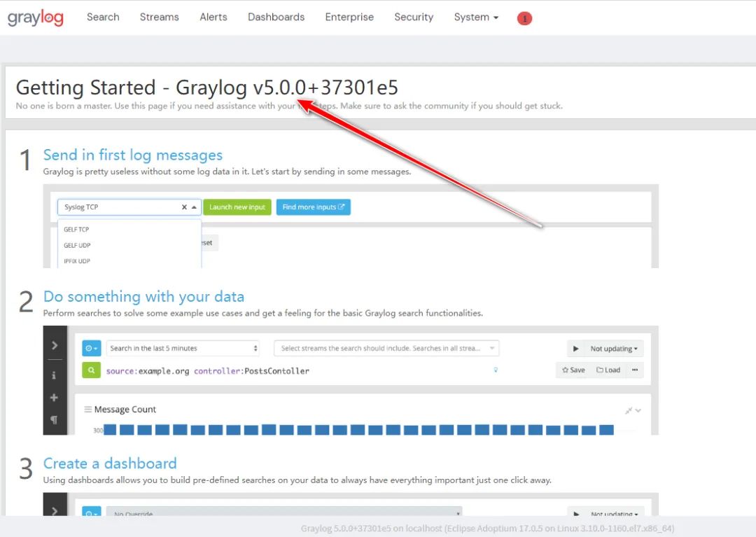
Task: Click the sidebar info icon
Action: pyautogui.click(x=55, y=375)
